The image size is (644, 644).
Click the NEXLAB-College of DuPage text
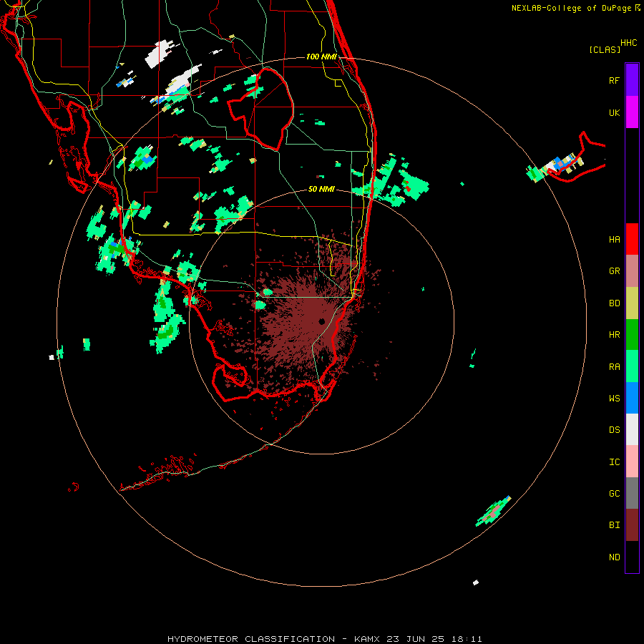571,8
